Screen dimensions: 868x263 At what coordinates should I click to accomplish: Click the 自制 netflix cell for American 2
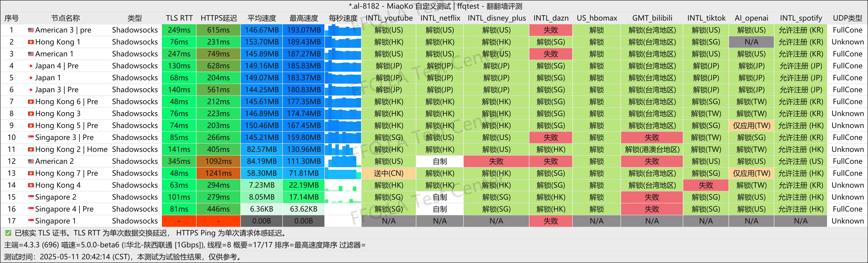click(x=440, y=161)
